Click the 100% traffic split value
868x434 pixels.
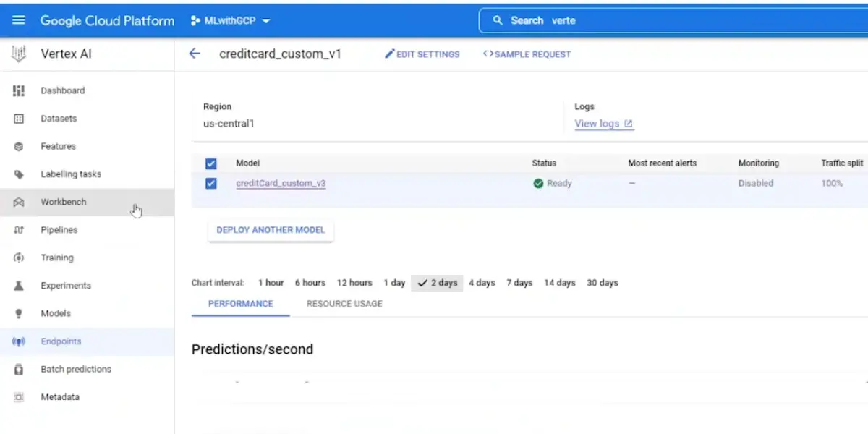pos(832,184)
